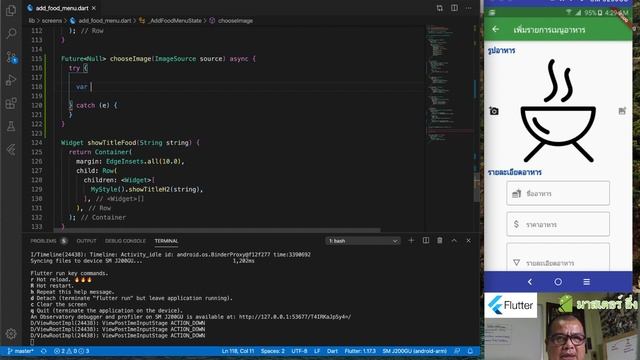Image resolution: width=640 pixels, height=360 pixels.
Task: Click 'Spaces: 2' indentation setting
Action: click(273, 351)
